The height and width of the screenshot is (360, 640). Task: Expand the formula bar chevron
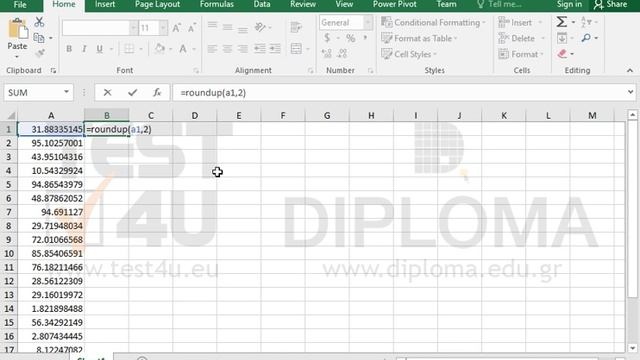630,92
